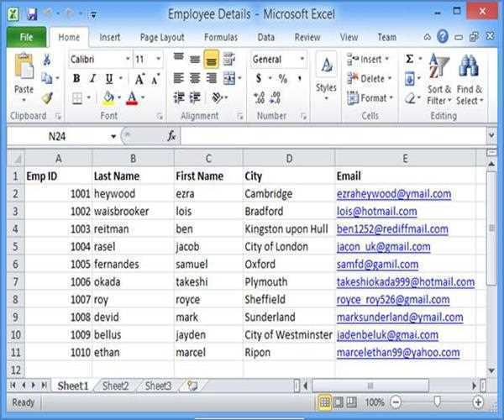Click the zoom slider in status bar

tap(437, 402)
